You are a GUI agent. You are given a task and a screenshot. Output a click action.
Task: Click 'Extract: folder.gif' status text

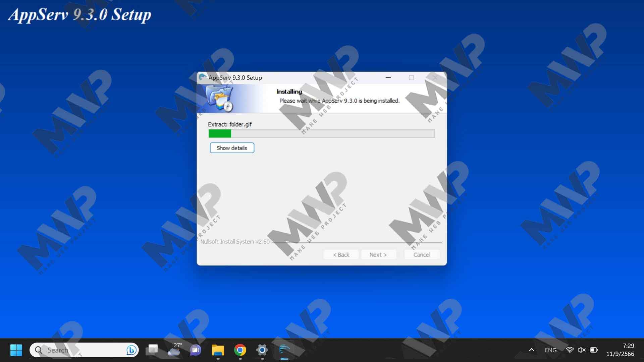[x=230, y=124]
